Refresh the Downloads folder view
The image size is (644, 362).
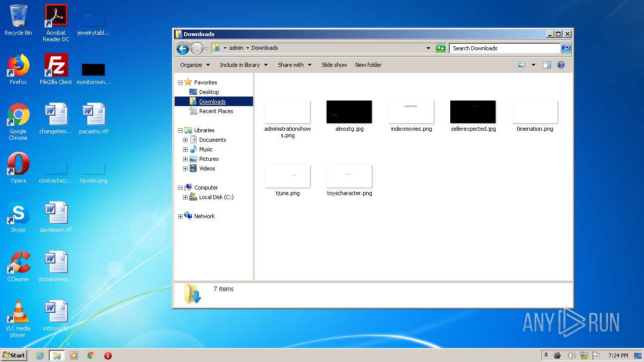pos(441,48)
